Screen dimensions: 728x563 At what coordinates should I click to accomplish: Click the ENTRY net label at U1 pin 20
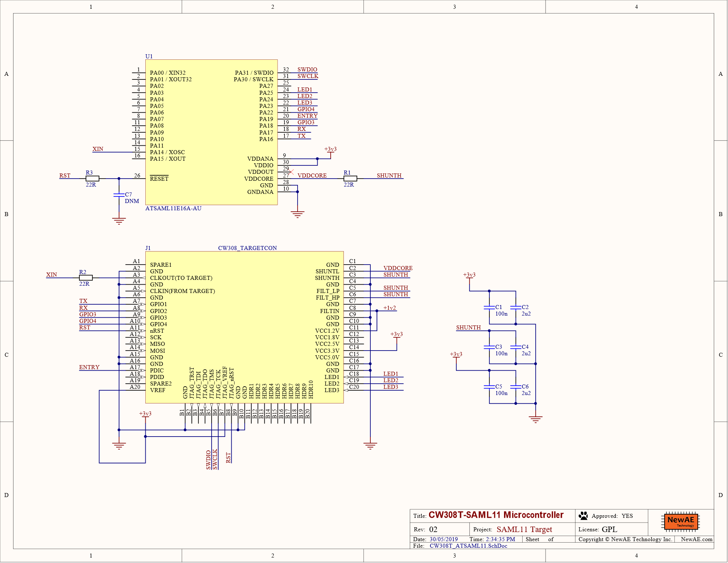tap(307, 116)
